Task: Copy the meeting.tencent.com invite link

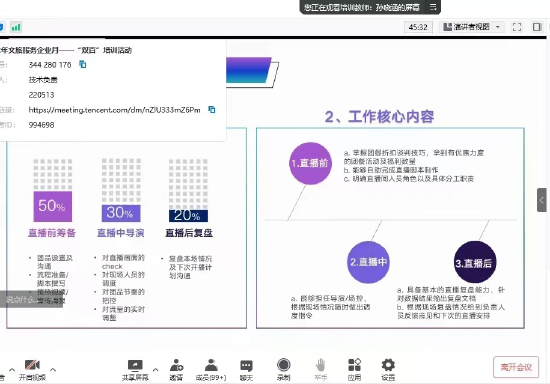Action: coord(212,110)
